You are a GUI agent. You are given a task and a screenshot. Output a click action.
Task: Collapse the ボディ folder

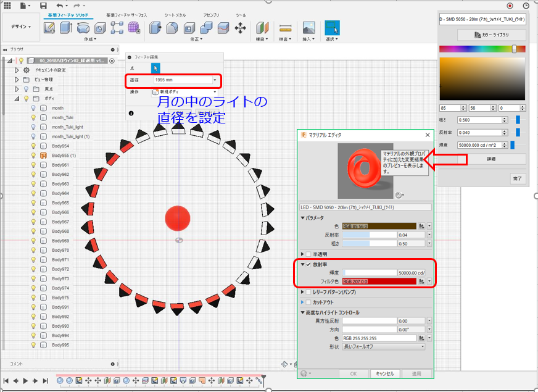pos(17,99)
